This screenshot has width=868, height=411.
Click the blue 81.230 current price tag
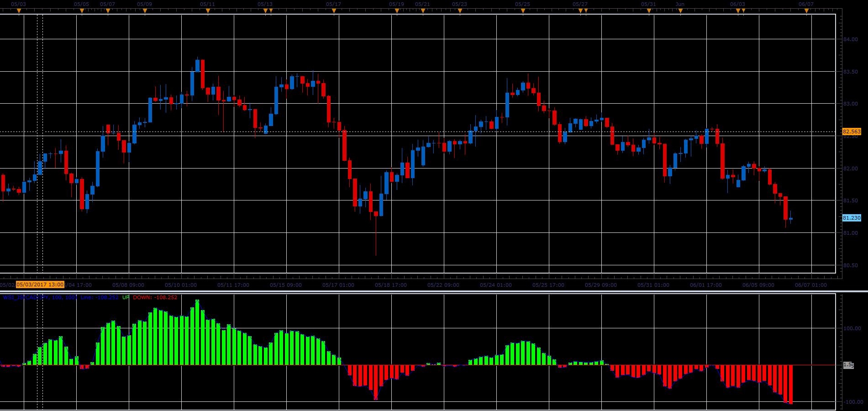click(x=852, y=218)
